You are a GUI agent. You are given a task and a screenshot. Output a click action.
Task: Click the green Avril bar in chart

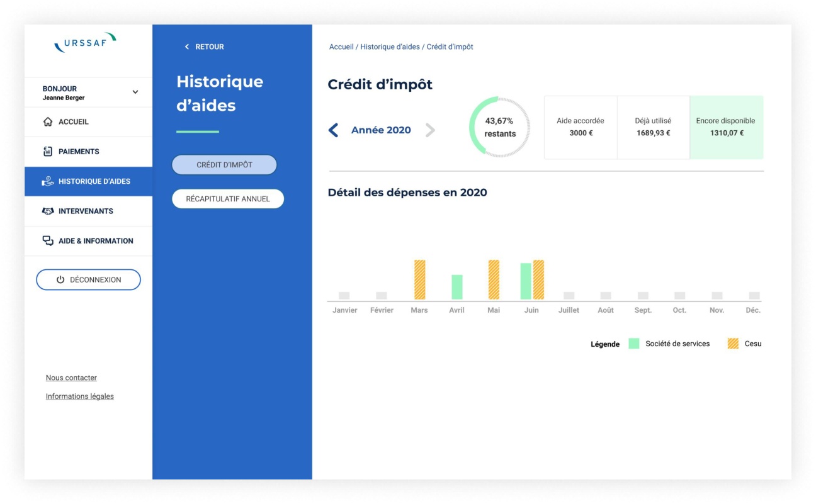457,287
